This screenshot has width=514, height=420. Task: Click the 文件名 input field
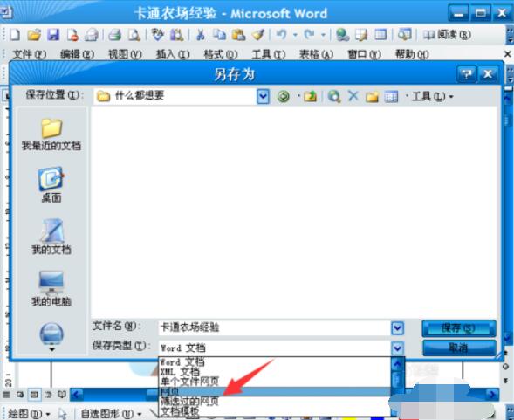pyautogui.click(x=275, y=327)
